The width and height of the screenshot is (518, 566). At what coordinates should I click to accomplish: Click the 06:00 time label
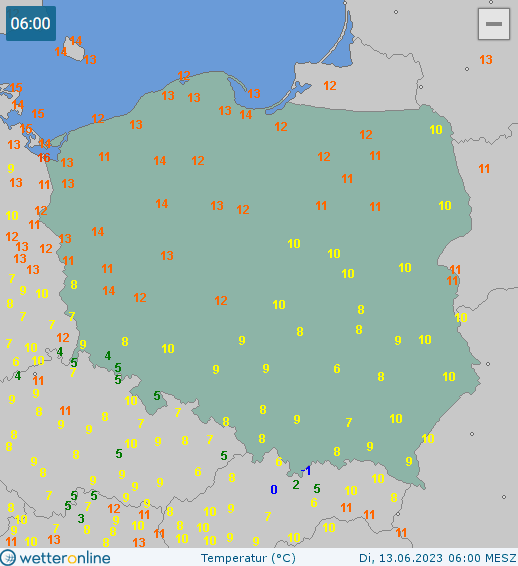tap(31, 23)
